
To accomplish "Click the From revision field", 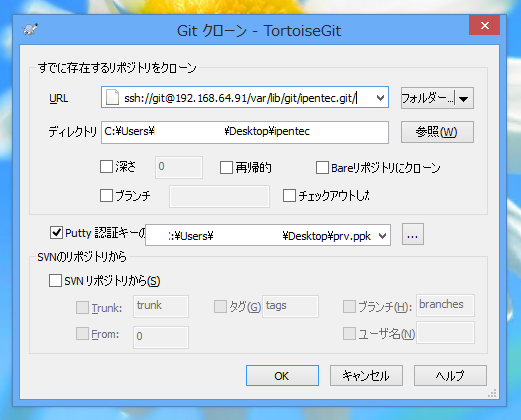I will pos(161,337).
